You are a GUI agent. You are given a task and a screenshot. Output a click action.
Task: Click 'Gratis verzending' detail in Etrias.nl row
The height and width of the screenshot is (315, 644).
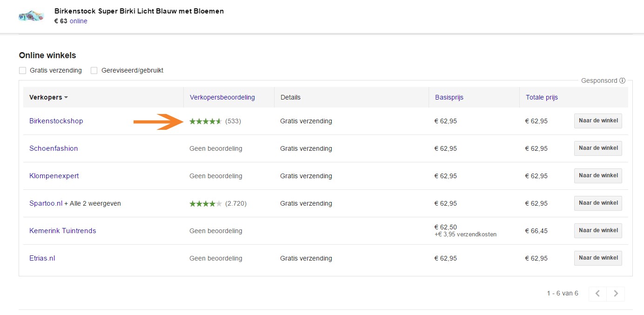click(306, 258)
